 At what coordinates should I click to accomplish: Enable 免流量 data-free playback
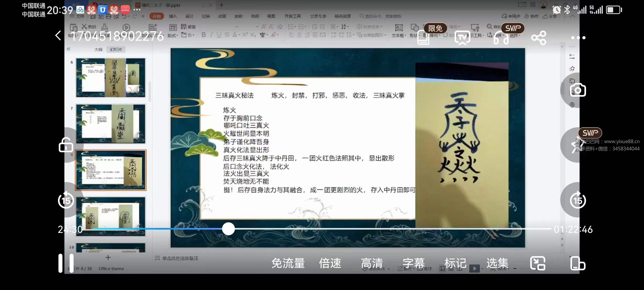coord(288,263)
